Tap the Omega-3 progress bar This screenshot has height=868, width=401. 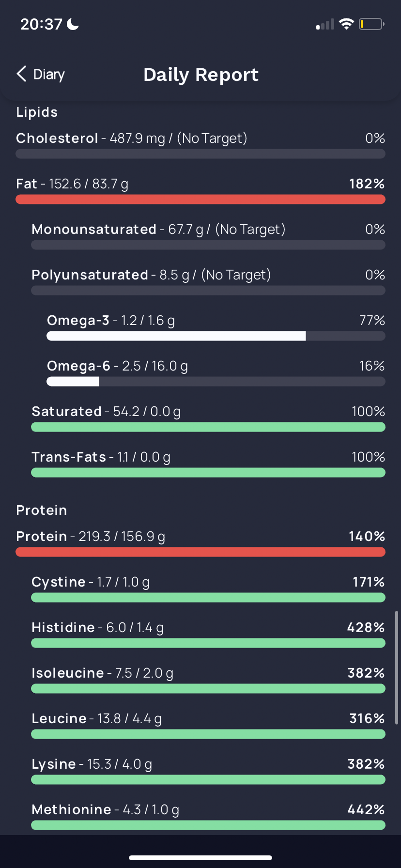[x=216, y=336]
